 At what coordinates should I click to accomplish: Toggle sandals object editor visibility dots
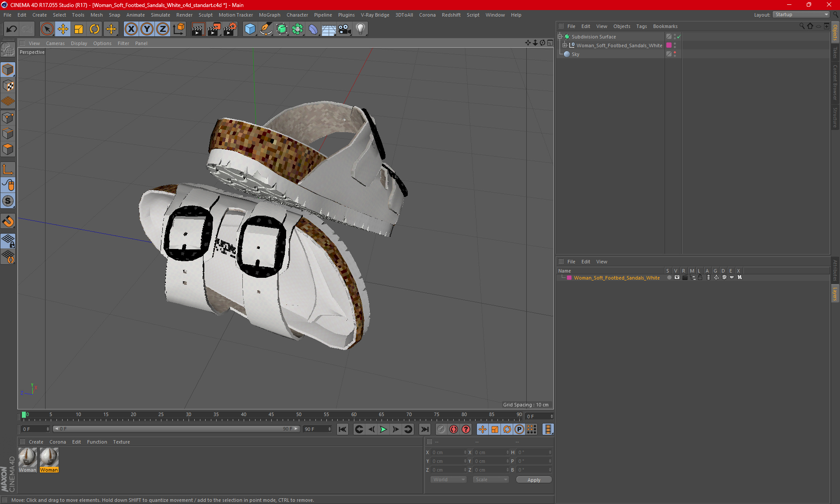[x=675, y=45]
